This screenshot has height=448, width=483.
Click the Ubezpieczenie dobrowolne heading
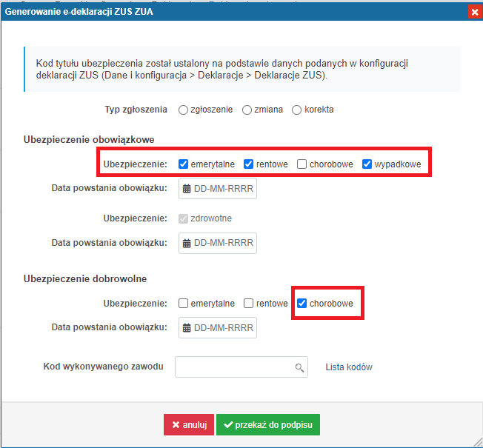click(x=85, y=278)
